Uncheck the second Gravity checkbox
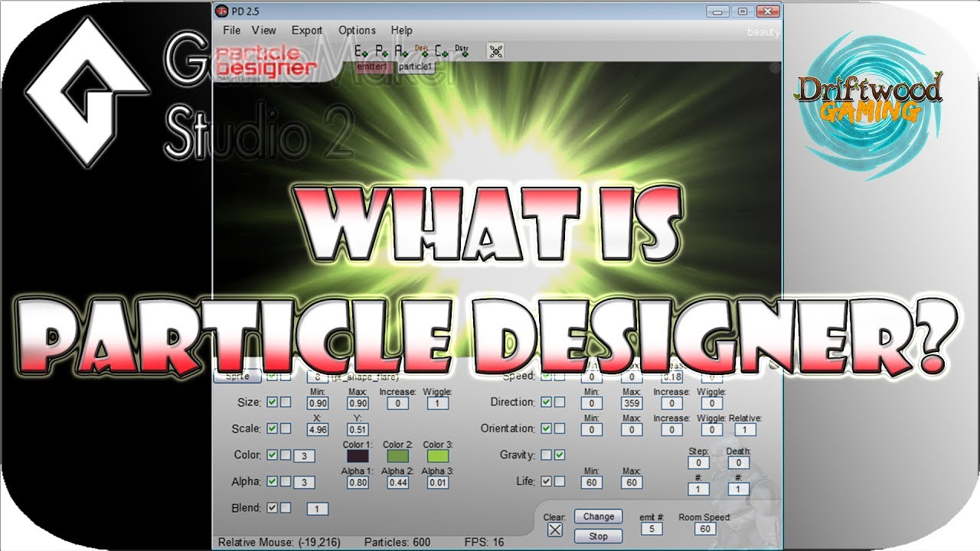This screenshot has height=551, width=980. coord(560,455)
